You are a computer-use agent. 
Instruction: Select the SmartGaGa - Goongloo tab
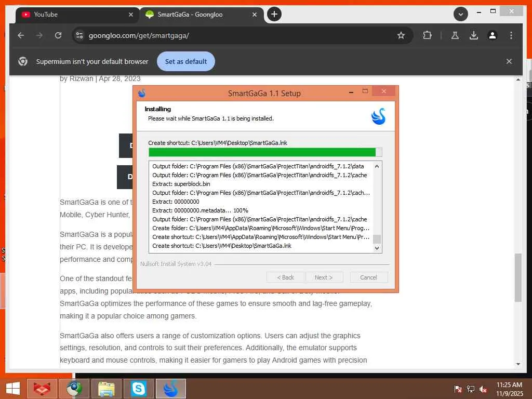pyautogui.click(x=202, y=15)
